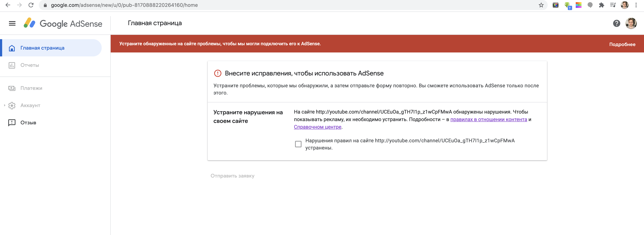644x235 pixels.
Task: Click Отправить заявку button
Action: (232, 176)
